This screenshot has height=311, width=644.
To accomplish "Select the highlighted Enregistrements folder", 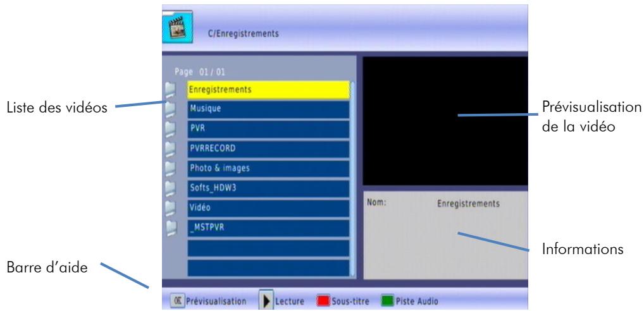I will click(x=268, y=89).
